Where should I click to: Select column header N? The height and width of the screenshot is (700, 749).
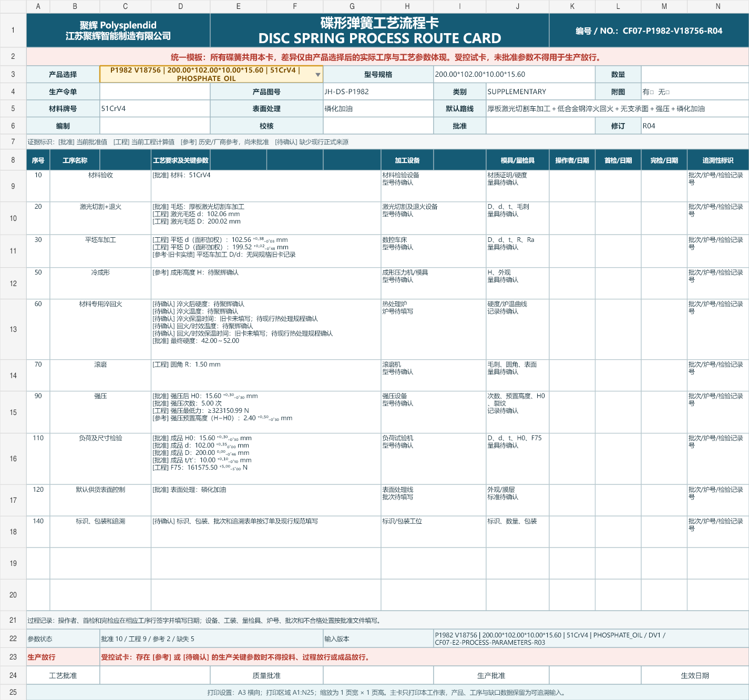(x=718, y=6)
